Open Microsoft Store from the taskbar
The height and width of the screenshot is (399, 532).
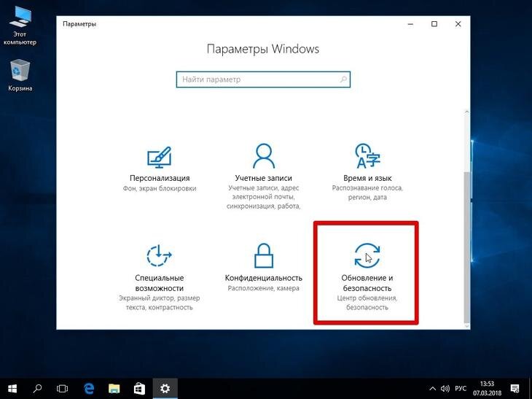pos(139,389)
